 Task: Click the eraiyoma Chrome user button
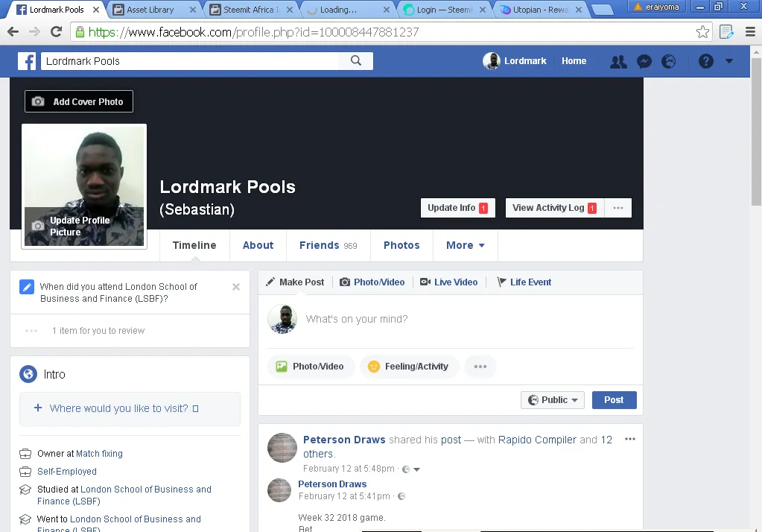656,7
